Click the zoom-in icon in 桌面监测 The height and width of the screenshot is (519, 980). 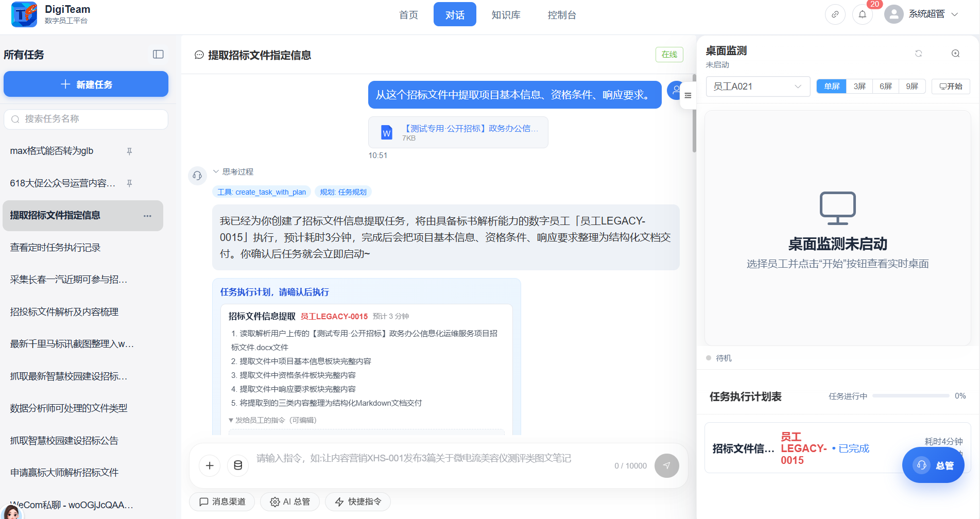click(x=955, y=54)
